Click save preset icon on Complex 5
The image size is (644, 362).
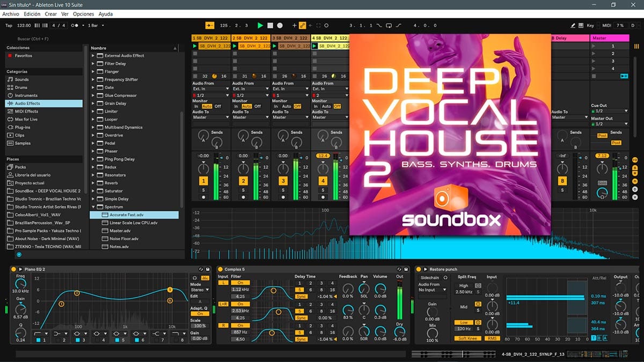point(406,269)
